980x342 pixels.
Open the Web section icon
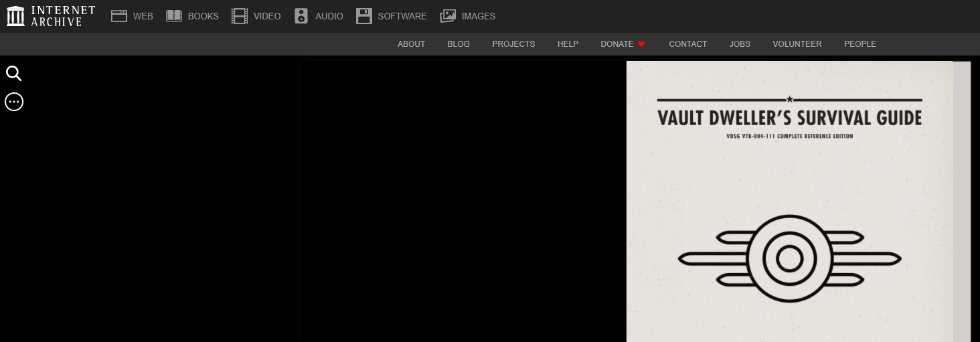pos(119,16)
